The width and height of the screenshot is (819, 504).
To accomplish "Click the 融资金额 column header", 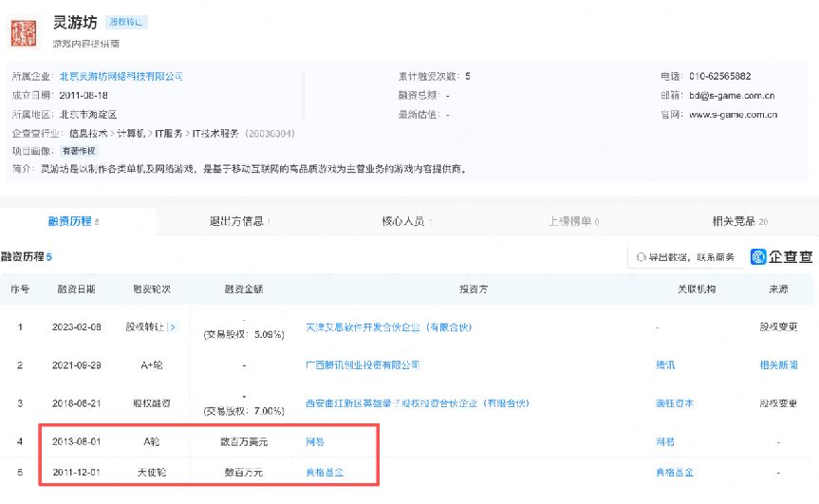I will pos(243,289).
